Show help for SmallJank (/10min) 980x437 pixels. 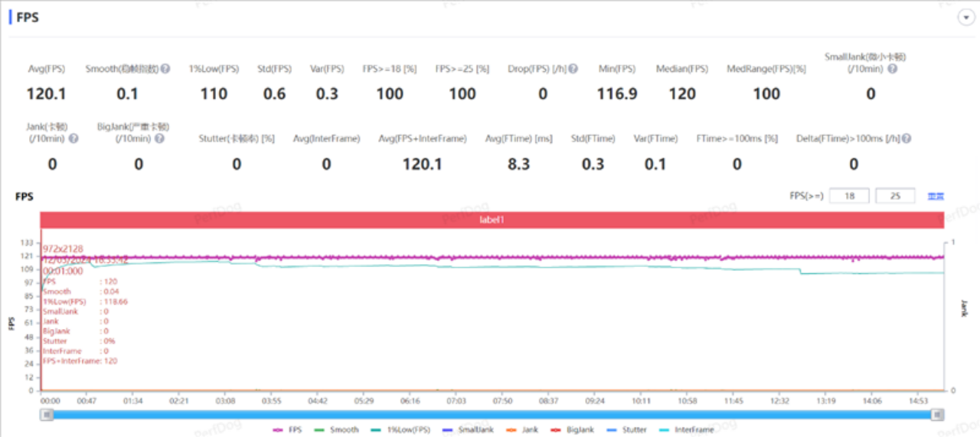pyautogui.click(x=892, y=69)
